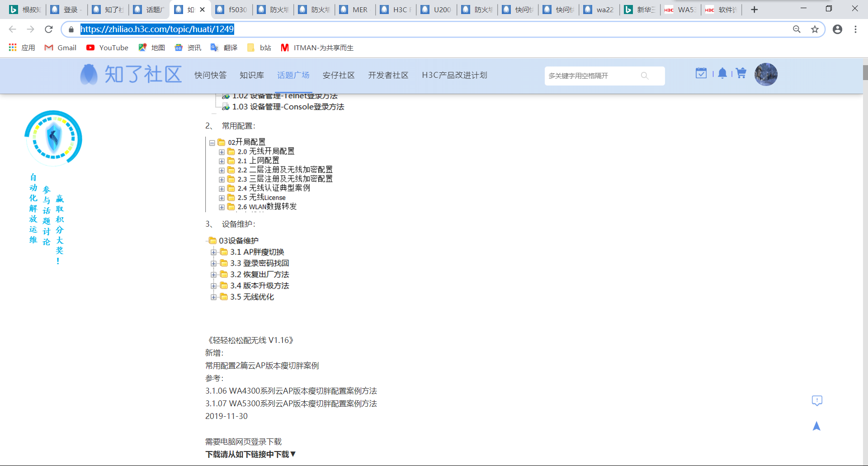
Task: Go to H3C产品改进计划 in the site navigation
Action: (x=454, y=75)
